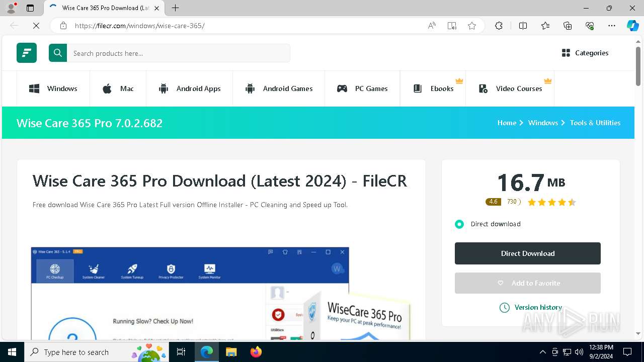Click the Edge profile avatar icon
Screen dimensions: 644x362
(11, 8)
